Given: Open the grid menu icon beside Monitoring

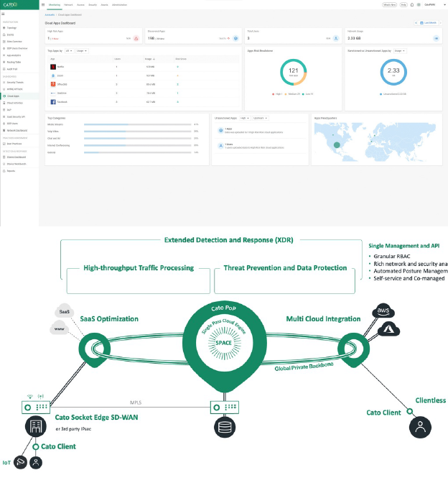Looking at the screenshot, I should [x=43, y=5].
